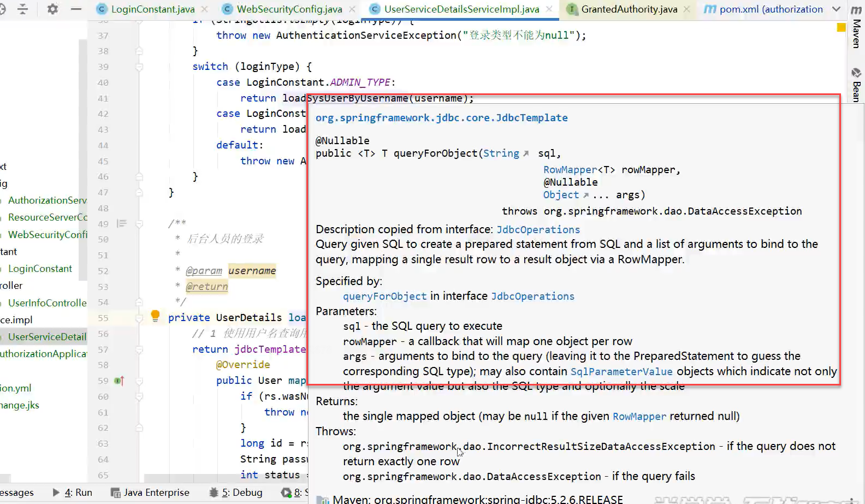Image resolution: width=865 pixels, height=504 pixels.
Task: Click the Java Enterprise tool window icon
Action: pyautogui.click(x=116, y=493)
